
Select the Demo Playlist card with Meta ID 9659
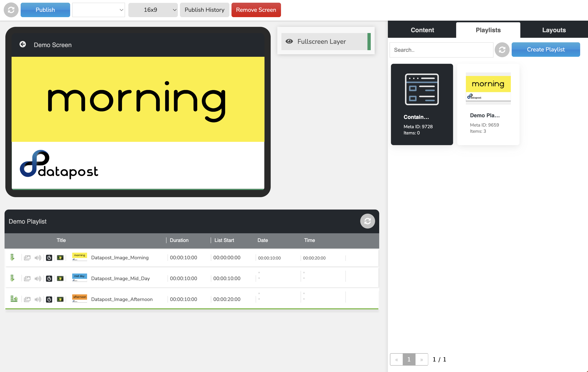(488, 104)
